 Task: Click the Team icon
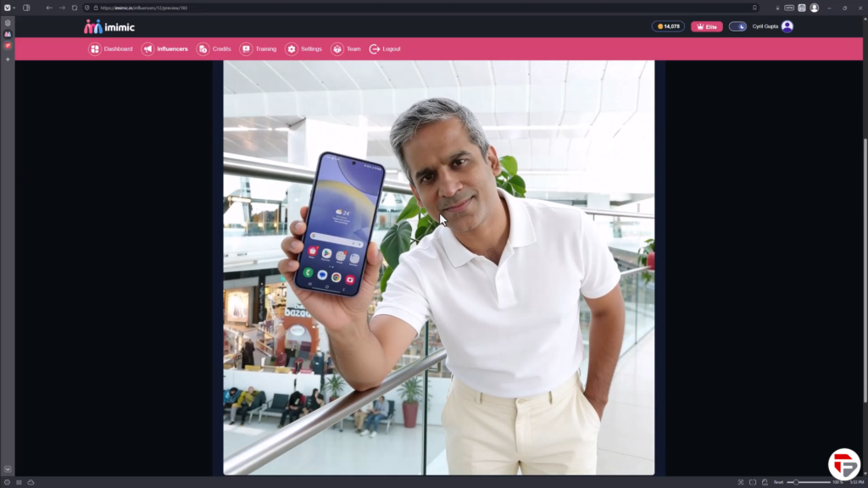click(x=337, y=49)
